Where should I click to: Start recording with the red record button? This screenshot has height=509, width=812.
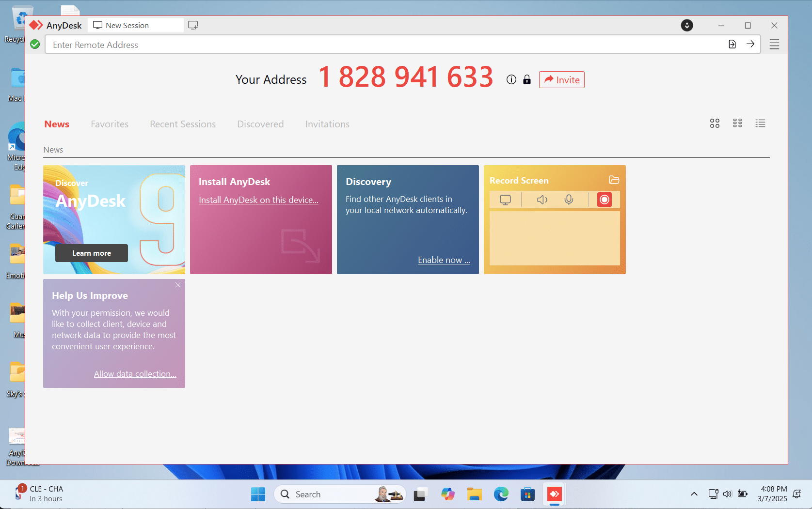coord(605,200)
